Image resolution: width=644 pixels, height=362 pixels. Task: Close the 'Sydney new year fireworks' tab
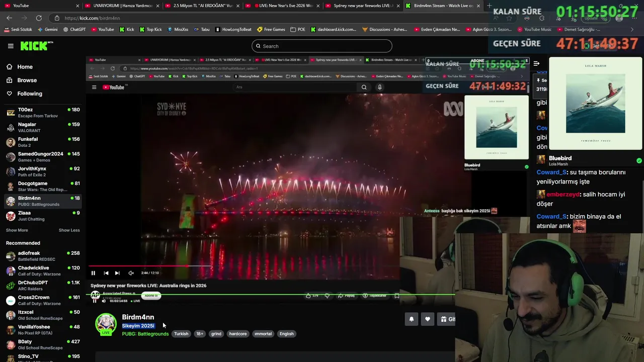[397, 6]
